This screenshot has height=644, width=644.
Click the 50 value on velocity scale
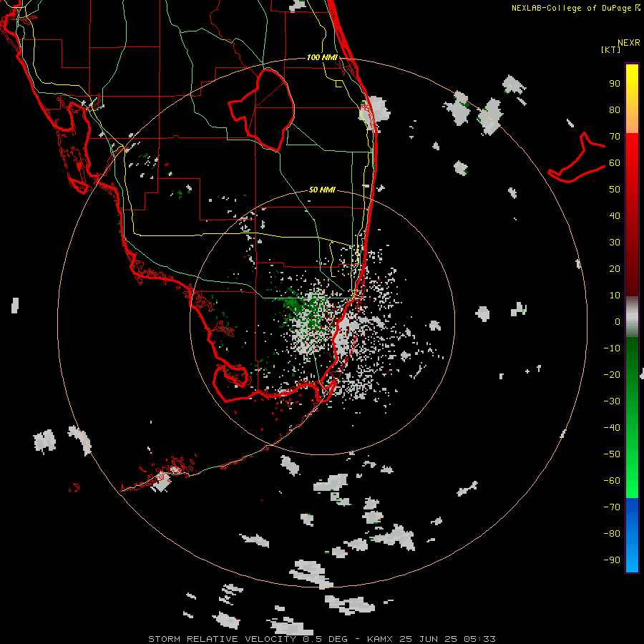point(615,190)
